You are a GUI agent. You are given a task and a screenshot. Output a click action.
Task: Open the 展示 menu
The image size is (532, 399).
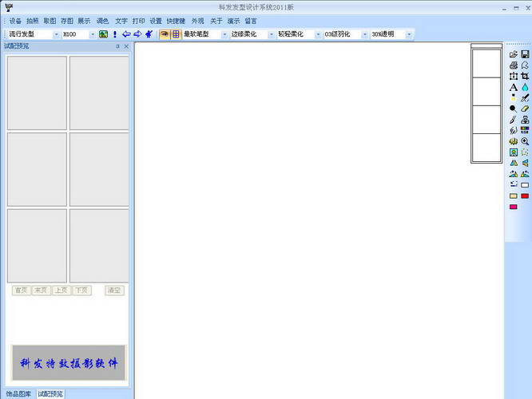[84, 21]
